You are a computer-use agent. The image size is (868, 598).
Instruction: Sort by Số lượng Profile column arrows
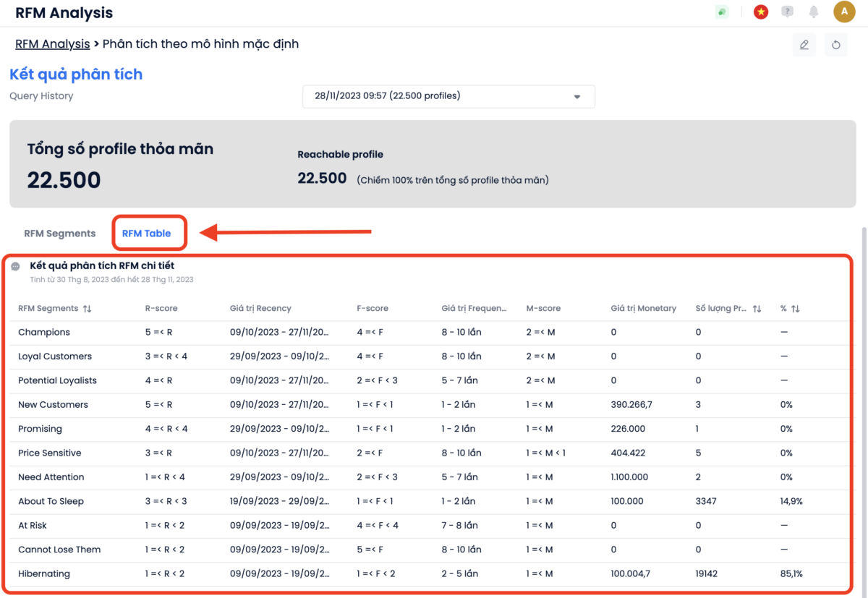point(757,309)
